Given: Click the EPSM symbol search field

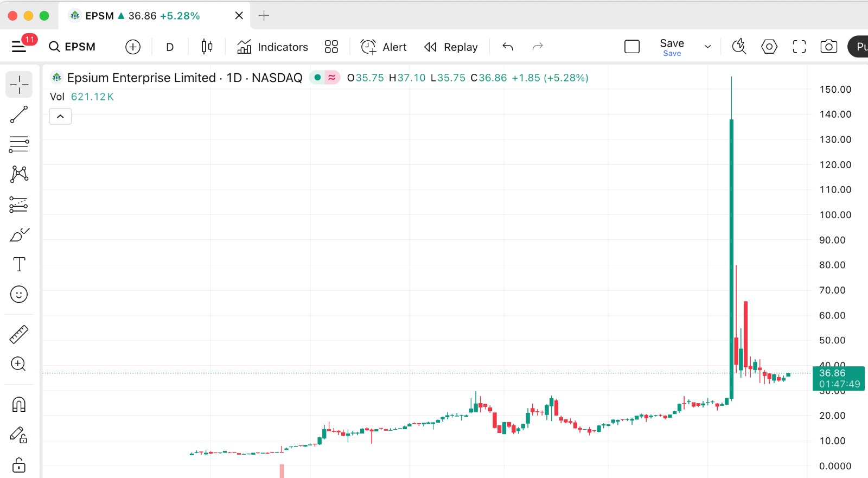Looking at the screenshot, I should pyautogui.click(x=73, y=47).
